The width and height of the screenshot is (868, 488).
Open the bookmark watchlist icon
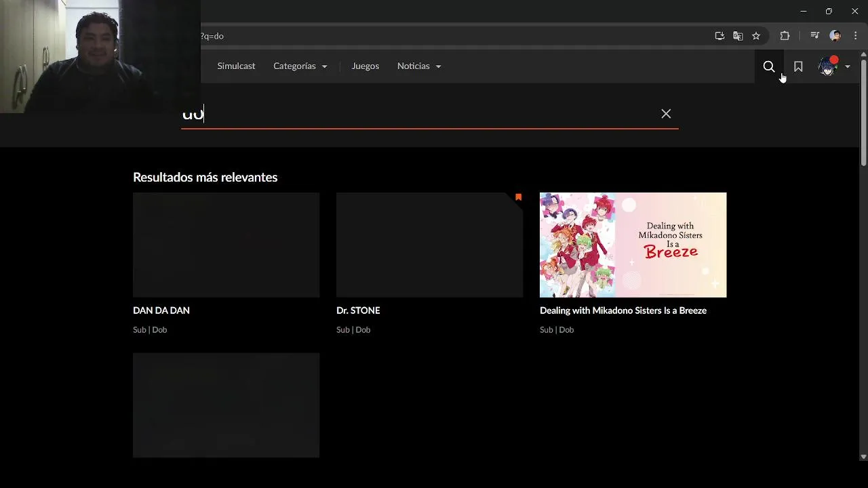[x=798, y=66]
